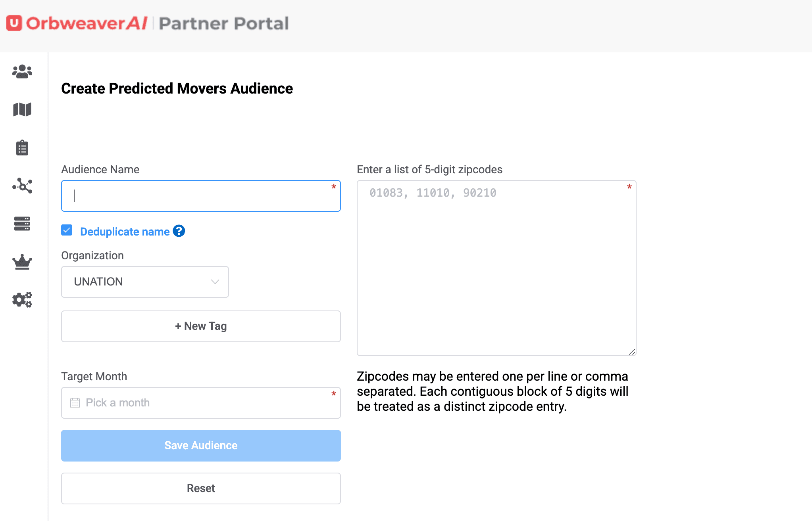Focus the Audience Name text field
The image size is (812, 521).
(201, 196)
